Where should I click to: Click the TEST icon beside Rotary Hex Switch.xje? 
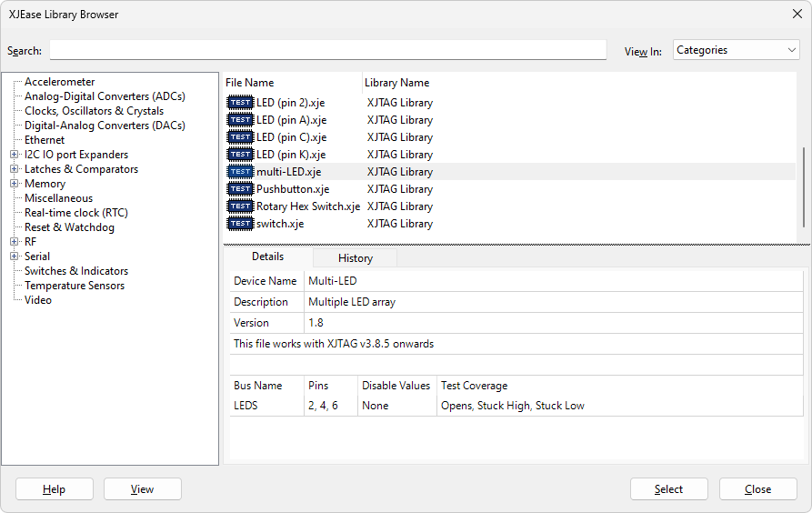tap(240, 206)
